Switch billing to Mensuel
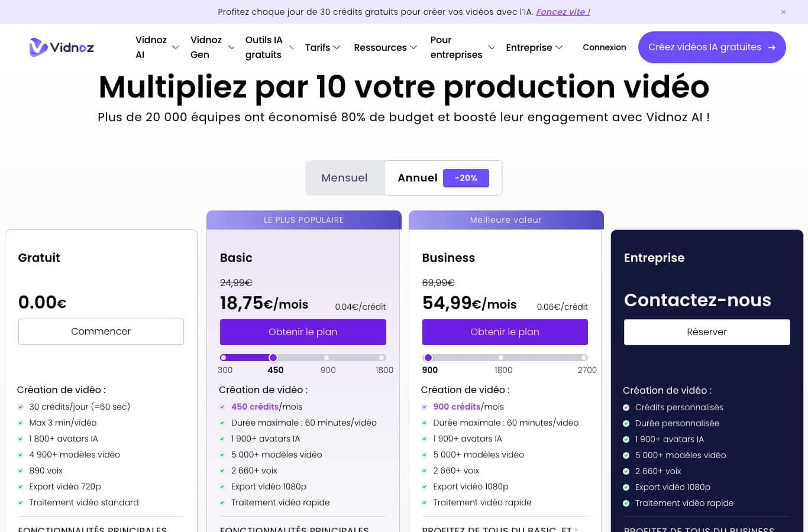 (x=344, y=178)
